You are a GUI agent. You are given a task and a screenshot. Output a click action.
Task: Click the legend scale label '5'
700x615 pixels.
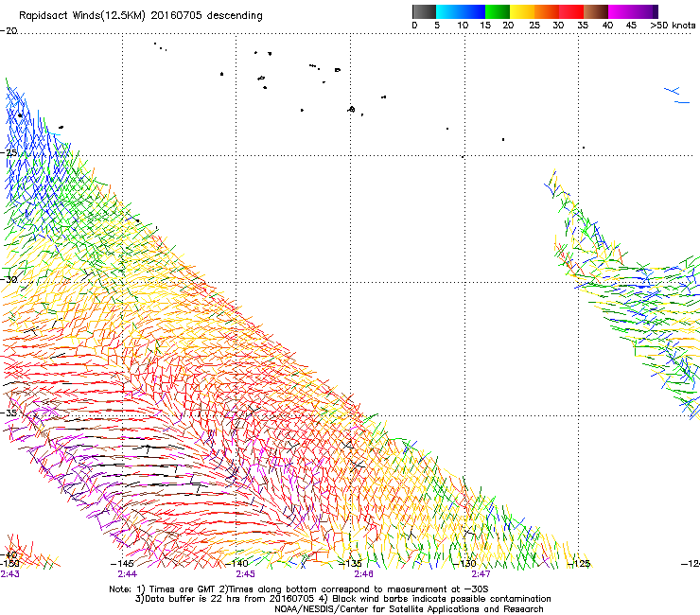(437, 26)
